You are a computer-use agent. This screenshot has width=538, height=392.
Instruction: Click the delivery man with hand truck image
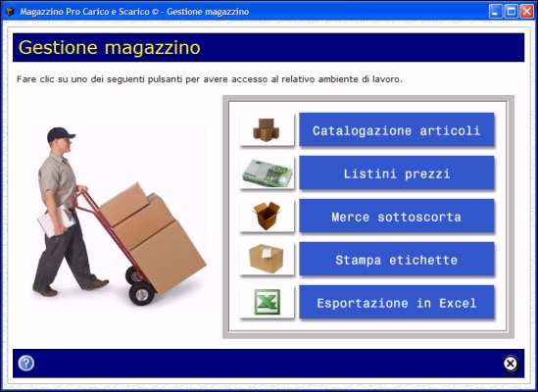point(119,218)
